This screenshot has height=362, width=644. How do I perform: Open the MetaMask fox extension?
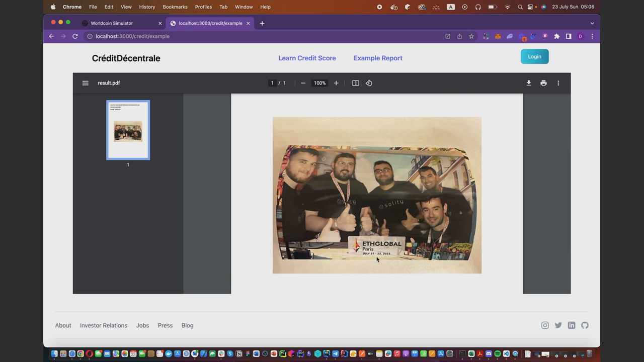[x=498, y=36]
